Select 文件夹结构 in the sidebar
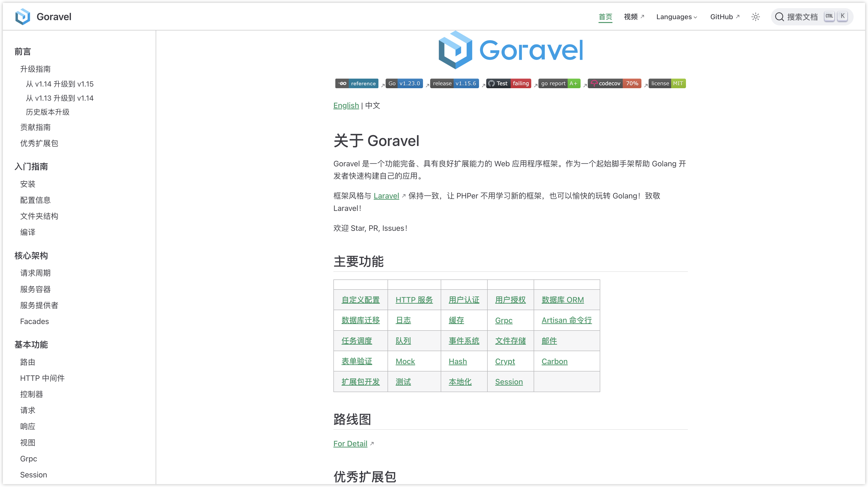This screenshot has width=868, height=487. tap(39, 216)
